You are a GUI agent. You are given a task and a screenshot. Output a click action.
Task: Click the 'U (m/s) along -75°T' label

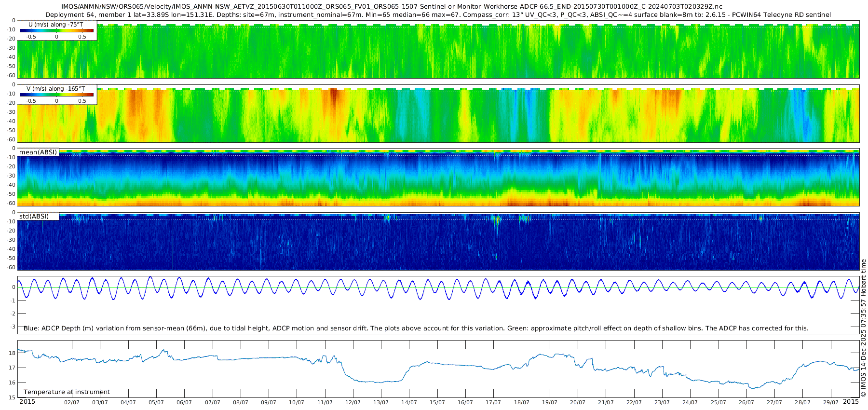pyautogui.click(x=55, y=25)
